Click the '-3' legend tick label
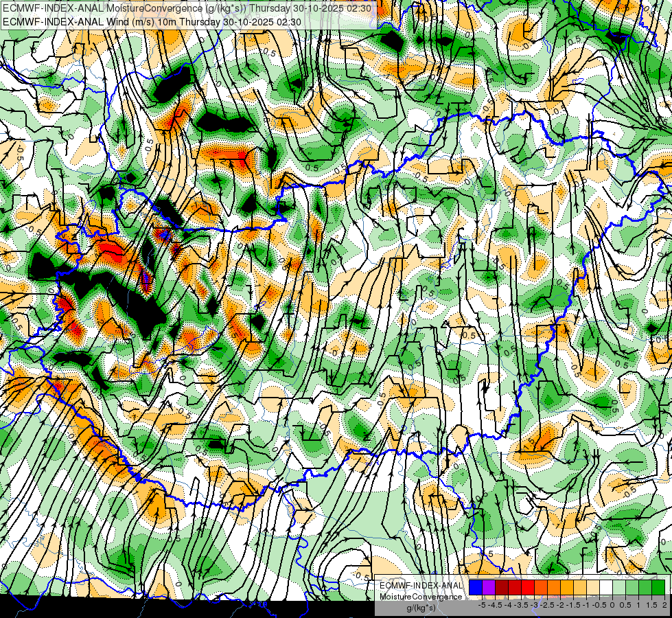This screenshot has height=618, width=672. click(535, 605)
